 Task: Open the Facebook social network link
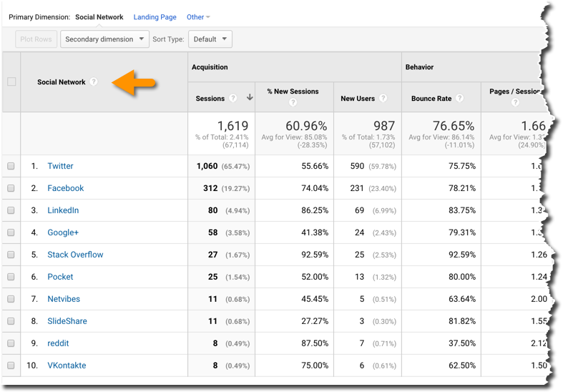tap(66, 188)
